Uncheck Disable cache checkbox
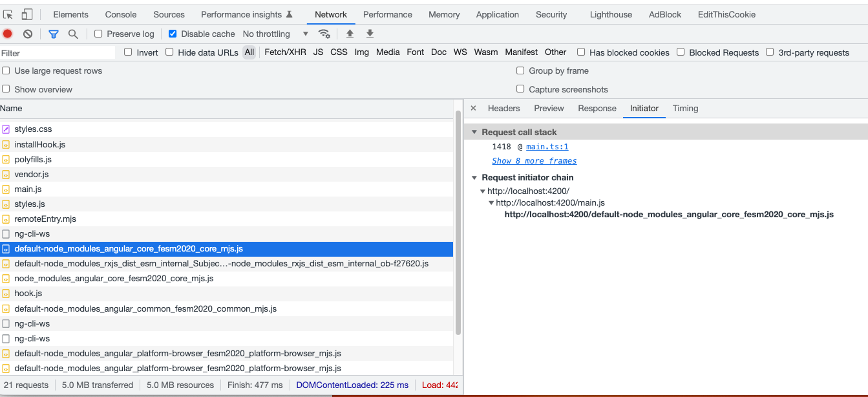The image size is (868, 397). (173, 34)
